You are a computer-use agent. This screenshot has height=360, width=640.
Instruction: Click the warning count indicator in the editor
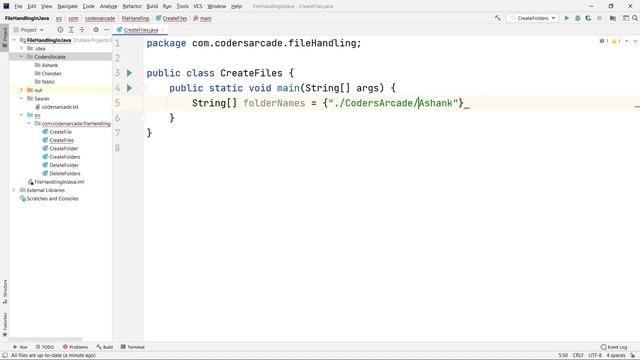(616, 41)
